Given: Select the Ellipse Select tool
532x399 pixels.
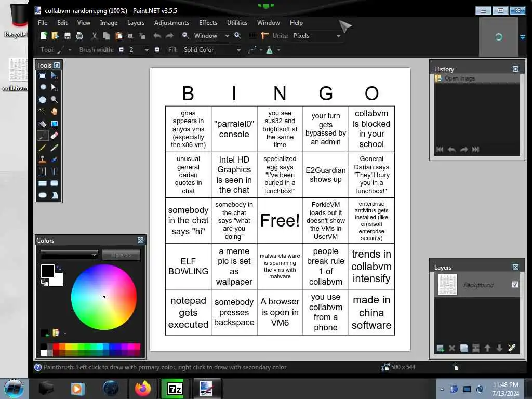Looking at the screenshot, I should click(43, 99).
